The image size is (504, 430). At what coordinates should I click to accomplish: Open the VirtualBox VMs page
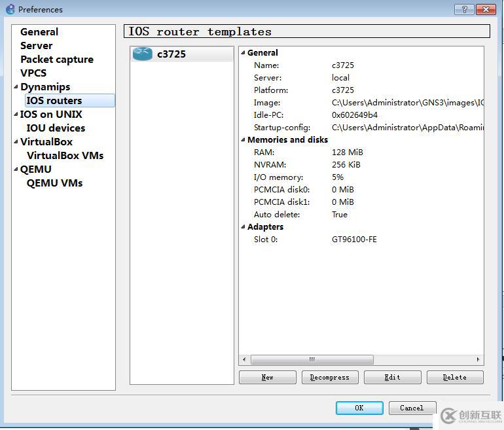pyautogui.click(x=65, y=156)
